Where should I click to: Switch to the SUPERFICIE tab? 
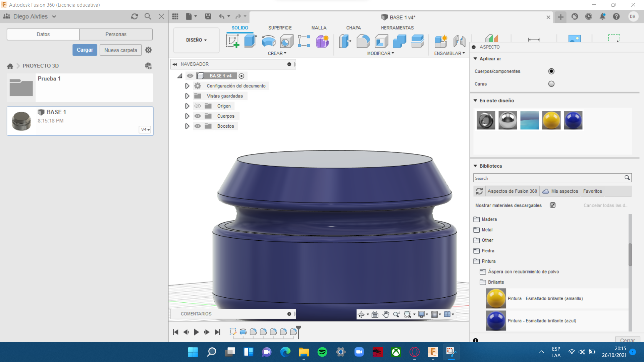tap(280, 28)
